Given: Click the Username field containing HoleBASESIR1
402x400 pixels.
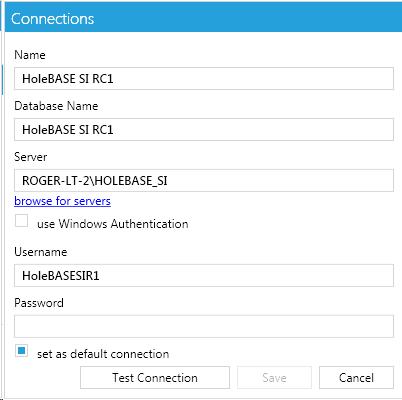Looking at the screenshot, I should (204, 275).
